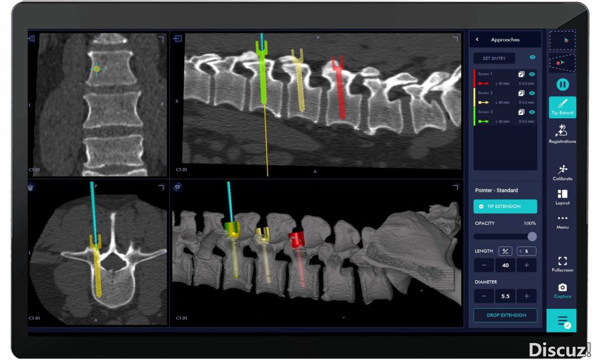Click the sagittal view top-left view icon

[177, 38]
